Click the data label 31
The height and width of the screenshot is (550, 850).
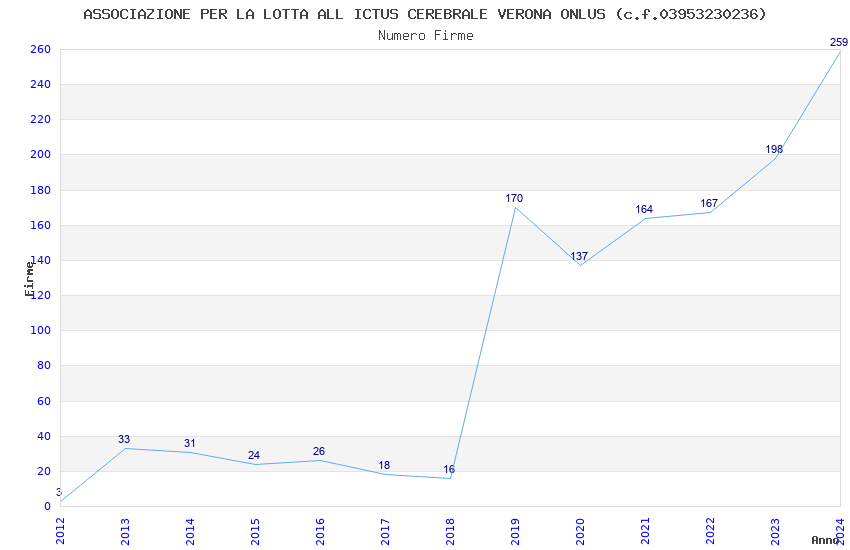(x=189, y=443)
